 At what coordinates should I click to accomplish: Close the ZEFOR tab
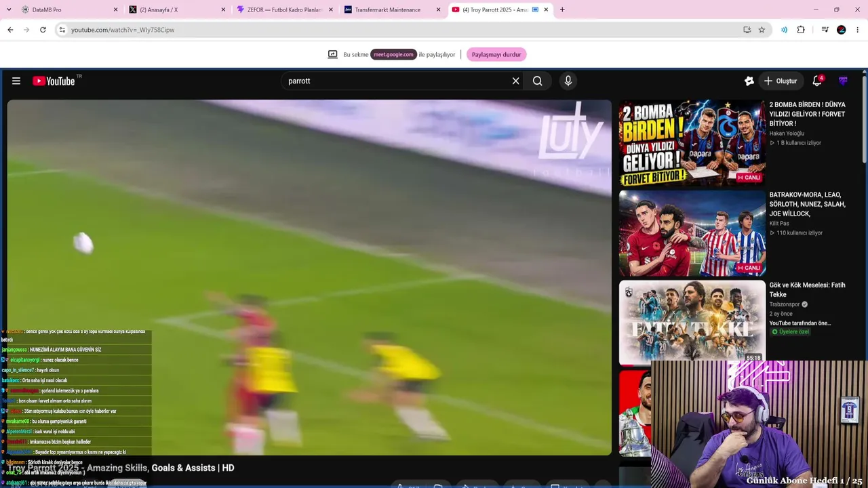331,9
